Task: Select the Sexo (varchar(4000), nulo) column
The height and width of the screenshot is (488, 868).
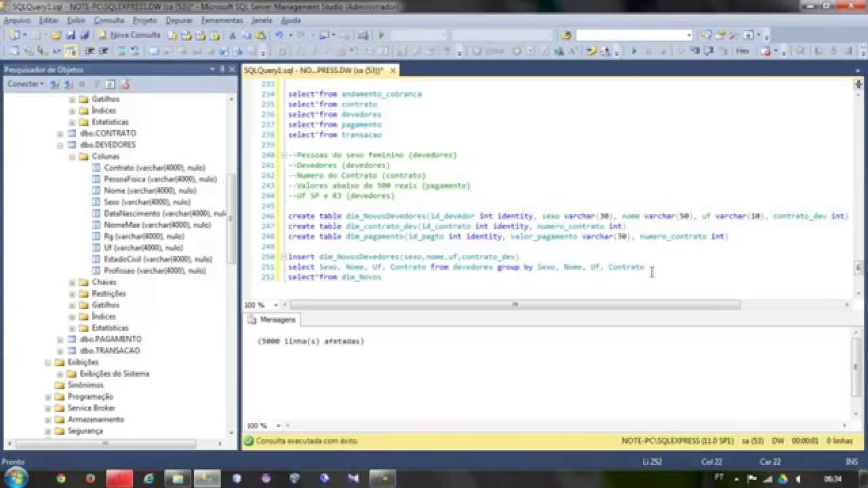Action: (149, 202)
